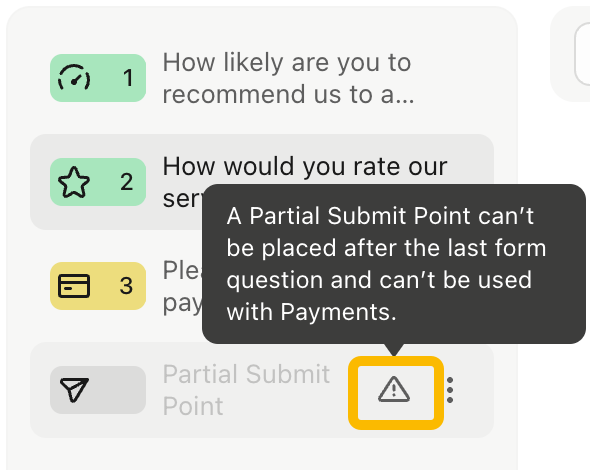
Task: Click the number 3 in yellow badge
Action: click(x=126, y=286)
